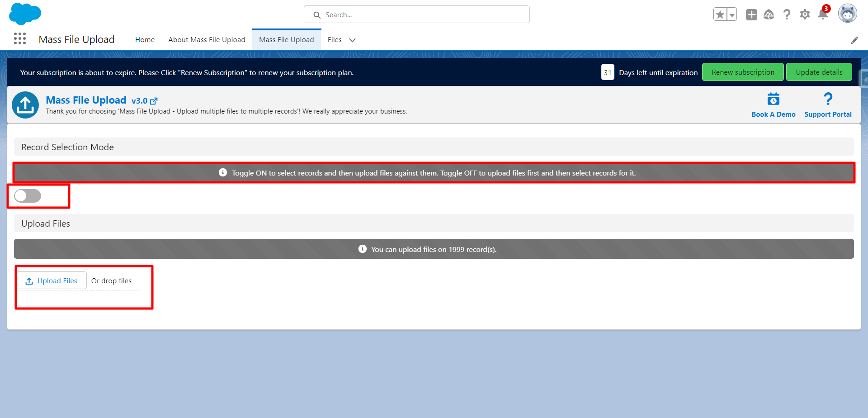Viewport: 868px width, 418px height.
Task: Open the user profile avatar
Action: (x=848, y=14)
